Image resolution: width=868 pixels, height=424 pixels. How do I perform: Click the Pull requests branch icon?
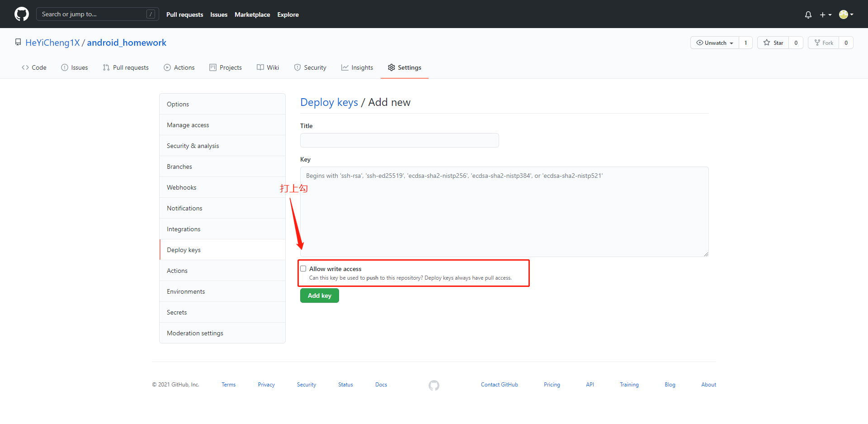pos(106,67)
